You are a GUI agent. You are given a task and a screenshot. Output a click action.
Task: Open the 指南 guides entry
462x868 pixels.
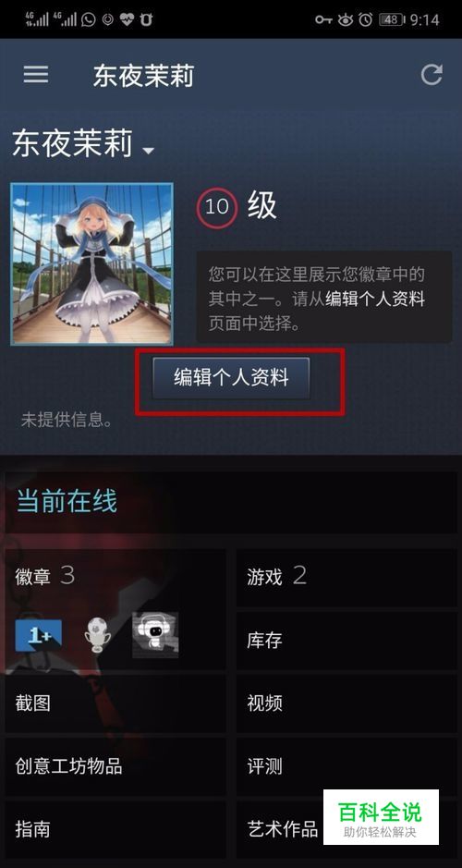pyautogui.click(x=115, y=829)
